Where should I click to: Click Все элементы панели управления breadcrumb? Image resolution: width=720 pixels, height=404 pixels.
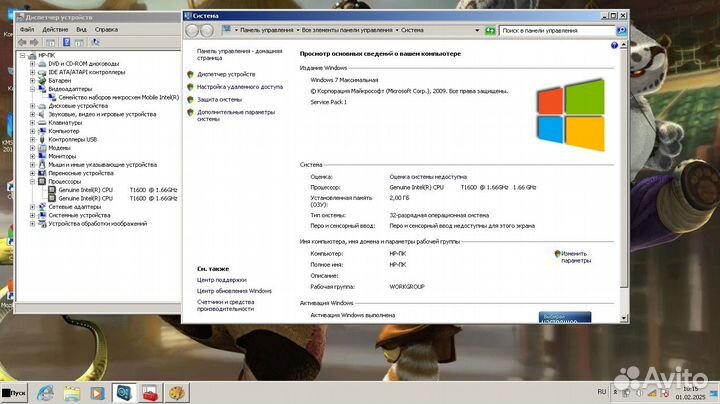[347, 30]
